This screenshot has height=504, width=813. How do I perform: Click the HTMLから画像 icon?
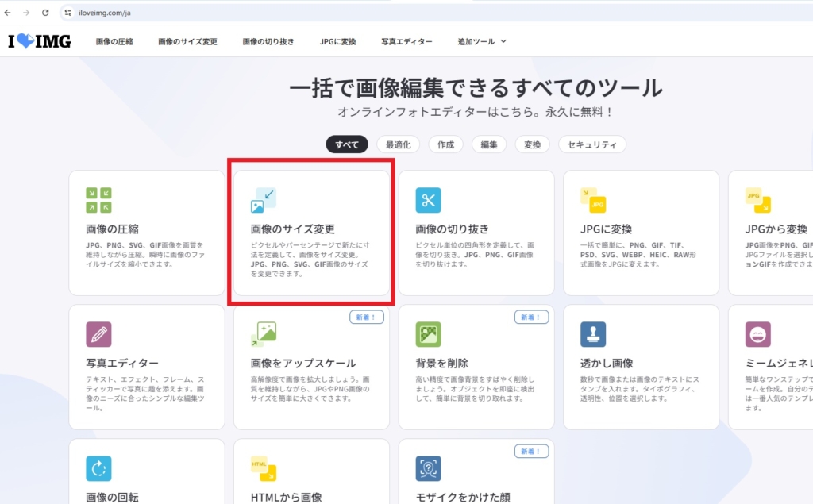point(264,468)
